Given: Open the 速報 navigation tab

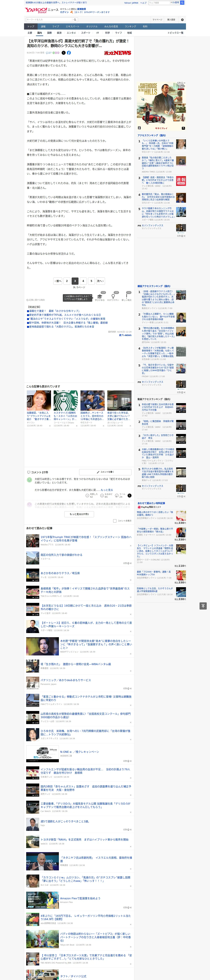Looking at the screenshot, I should click(x=43, y=27).
